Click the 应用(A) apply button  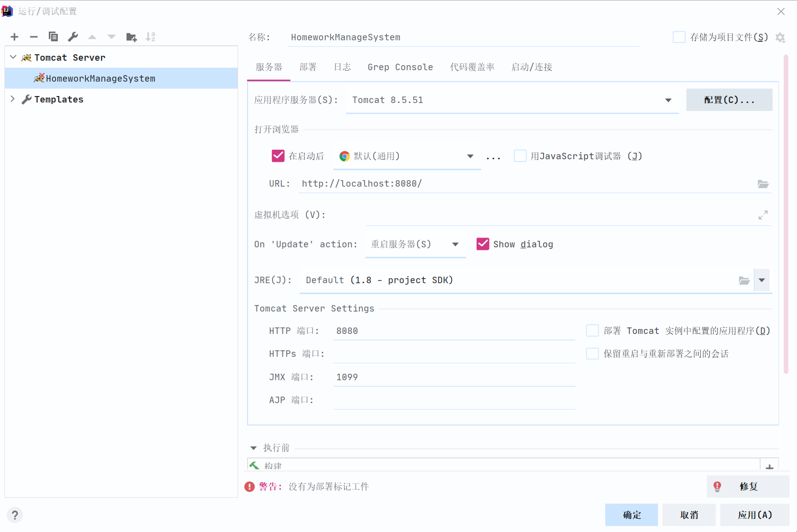[755, 515]
